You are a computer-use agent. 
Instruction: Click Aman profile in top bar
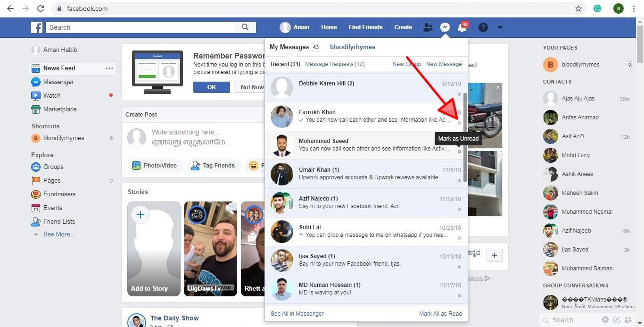(x=295, y=27)
